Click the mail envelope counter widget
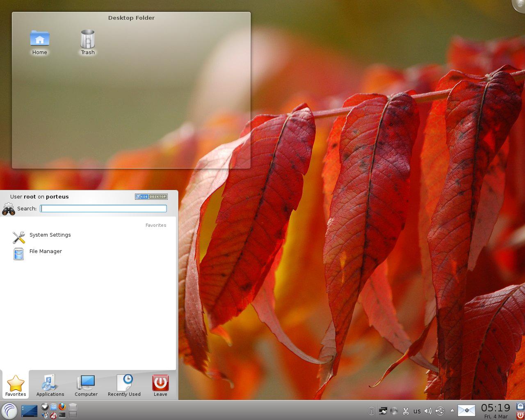This screenshot has width=525, height=420. click(466, 410)
